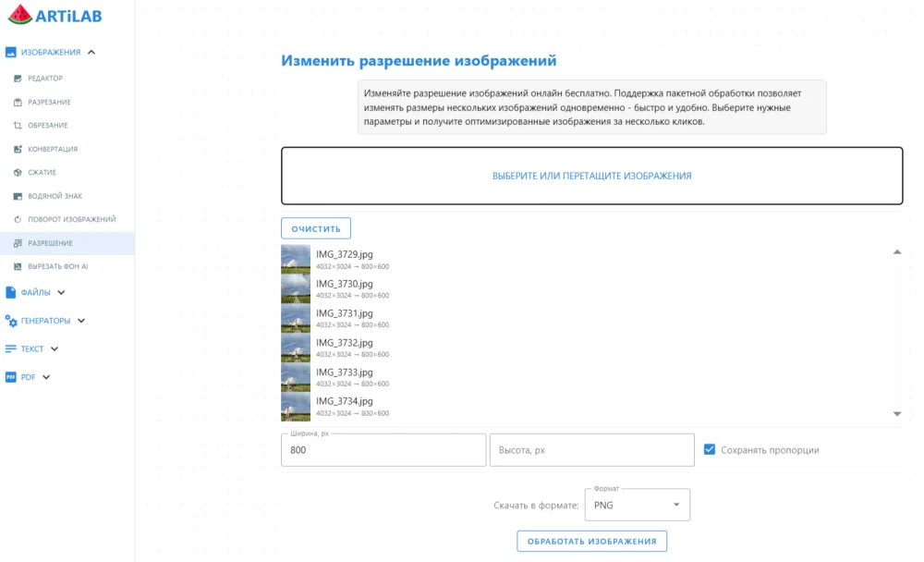Screen dimensions: 924x562
Task: Select the Разрешение menu item
Action: pos(67,243)
